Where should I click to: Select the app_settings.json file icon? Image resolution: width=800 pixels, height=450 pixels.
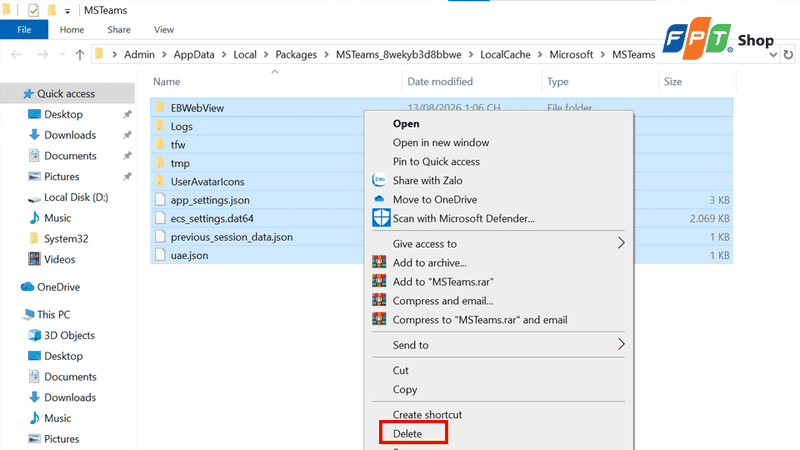[x=160, y=199]
